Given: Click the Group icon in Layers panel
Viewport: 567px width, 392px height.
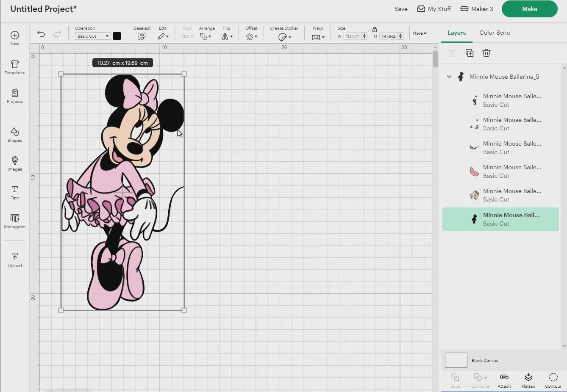Looking at the screenshot, I should tap(453, 53).
